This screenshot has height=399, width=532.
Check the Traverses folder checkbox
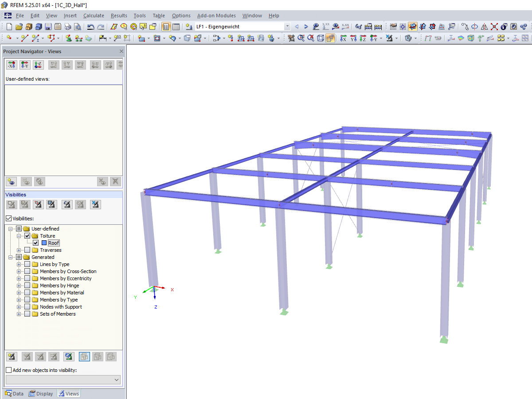pyautogui.click(x=27, y=250)
